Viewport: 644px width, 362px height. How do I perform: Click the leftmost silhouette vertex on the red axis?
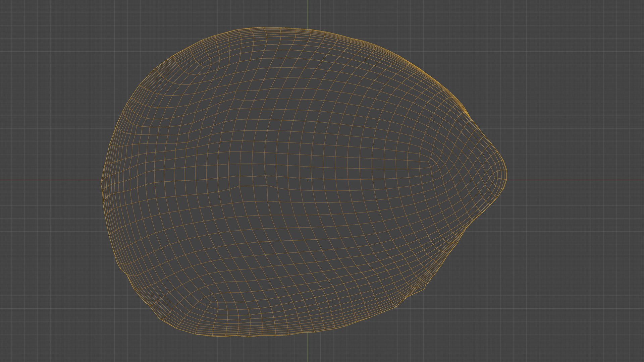[101, 182]
